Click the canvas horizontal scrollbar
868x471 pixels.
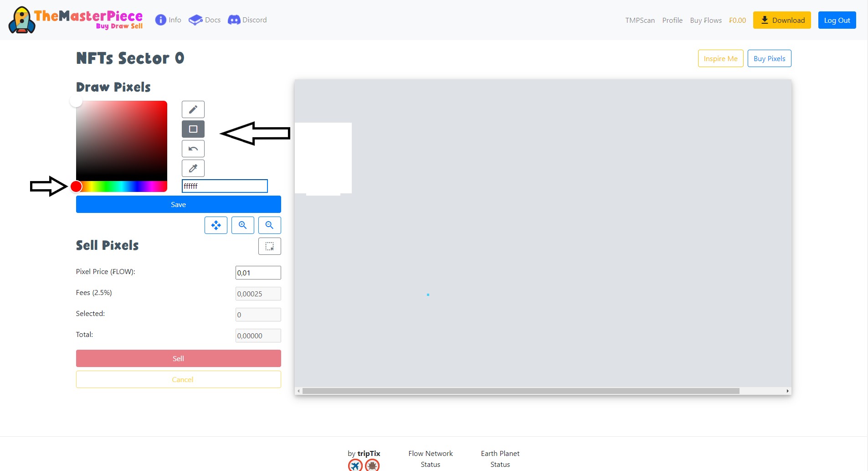521,391
